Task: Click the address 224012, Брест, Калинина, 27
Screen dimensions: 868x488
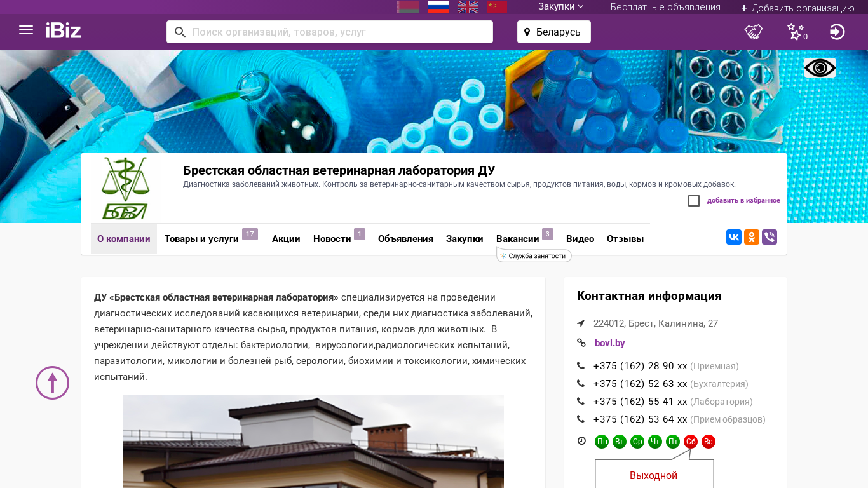Action: 656,323
